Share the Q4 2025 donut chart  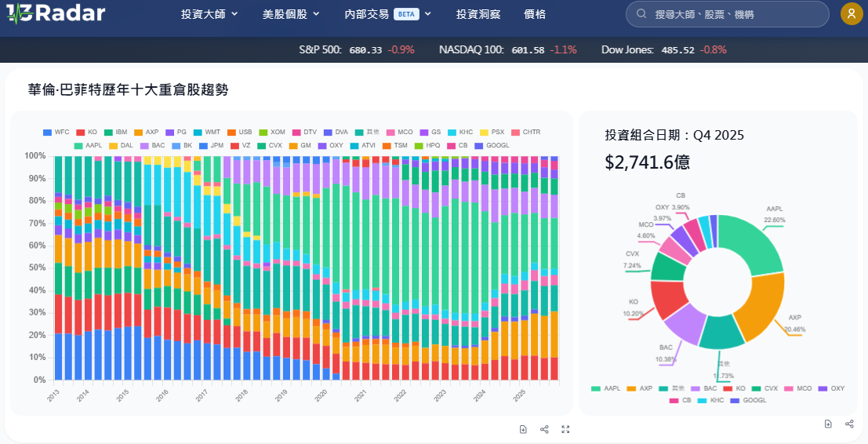(849, 424)
